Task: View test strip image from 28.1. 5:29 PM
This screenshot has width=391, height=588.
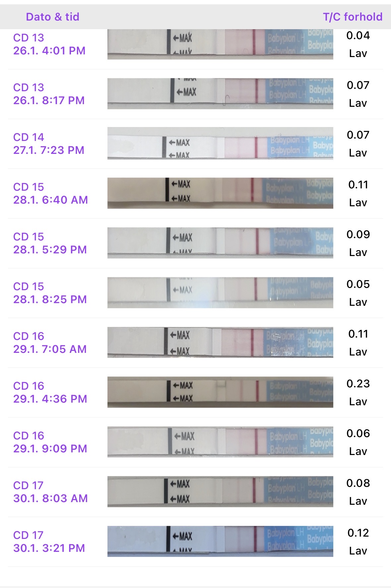Action: [x=220, y=243]
